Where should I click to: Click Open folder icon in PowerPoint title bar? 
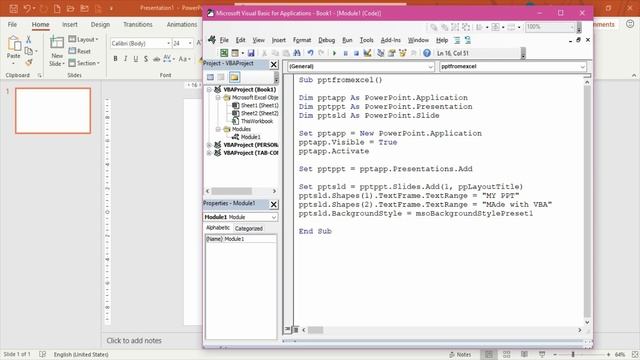pos(70,8)
